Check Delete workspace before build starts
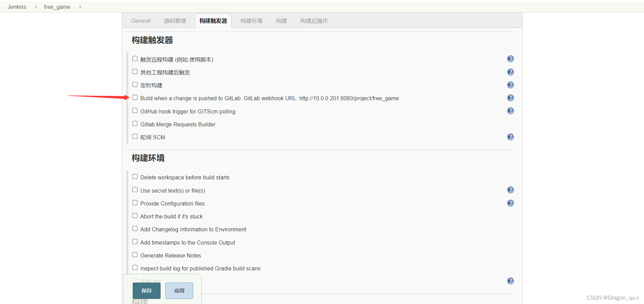The width and height of the screenshot is (644, 304). tap(135, 177)
